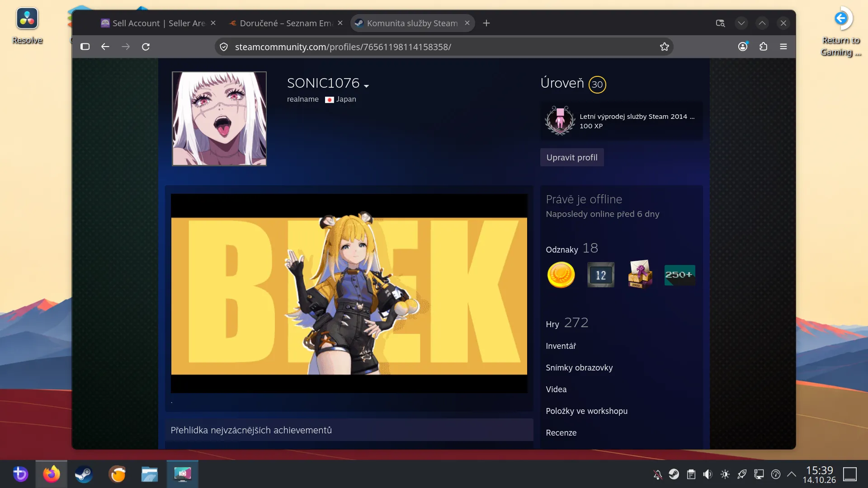Viewport: 868px width, 488px height.
Task: Expand hidden system tray icons arrow
Action: [792, 474]
